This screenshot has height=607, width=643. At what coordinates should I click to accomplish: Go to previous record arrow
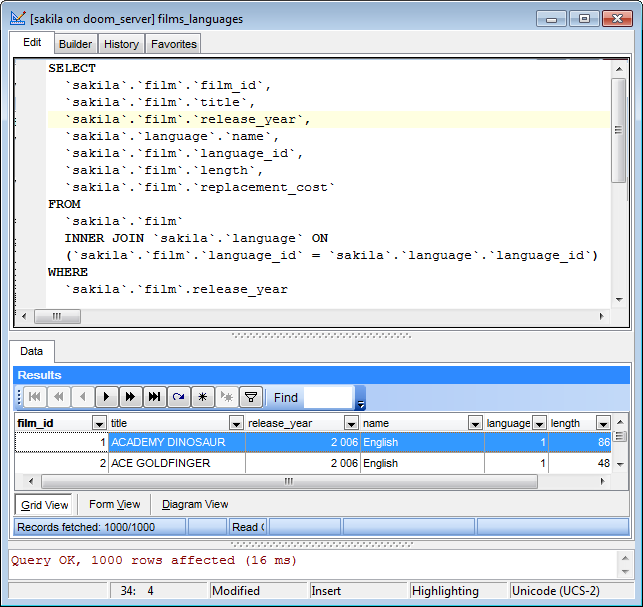(83, 397)
